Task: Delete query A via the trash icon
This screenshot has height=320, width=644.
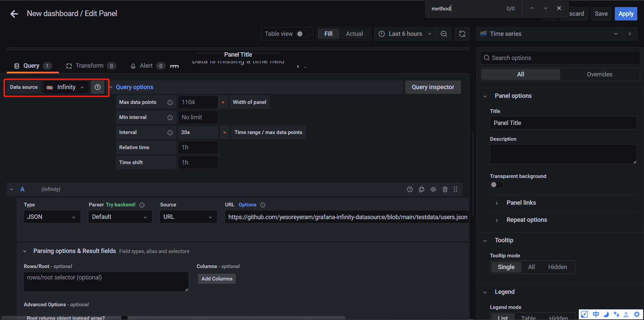Action: click(445, 189)
